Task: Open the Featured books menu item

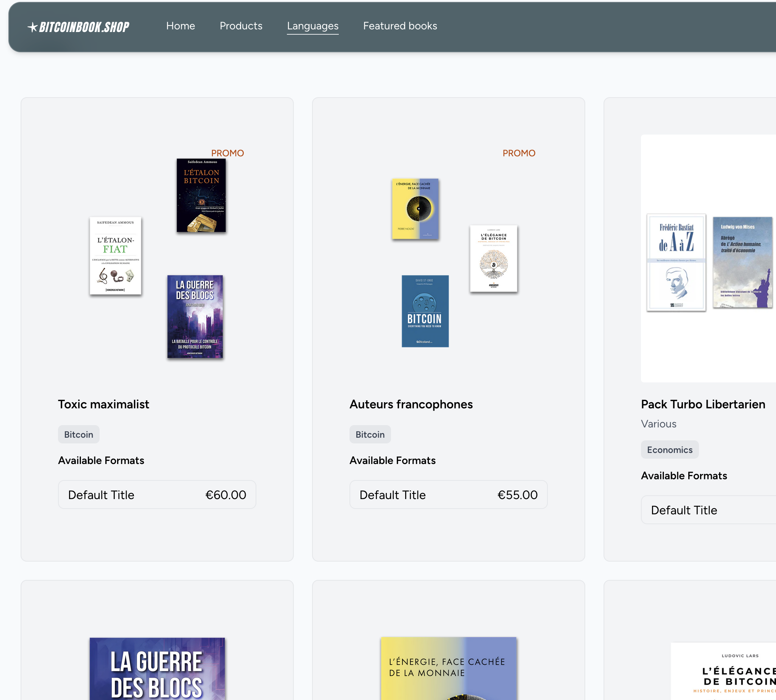Action: coord(400,26)
